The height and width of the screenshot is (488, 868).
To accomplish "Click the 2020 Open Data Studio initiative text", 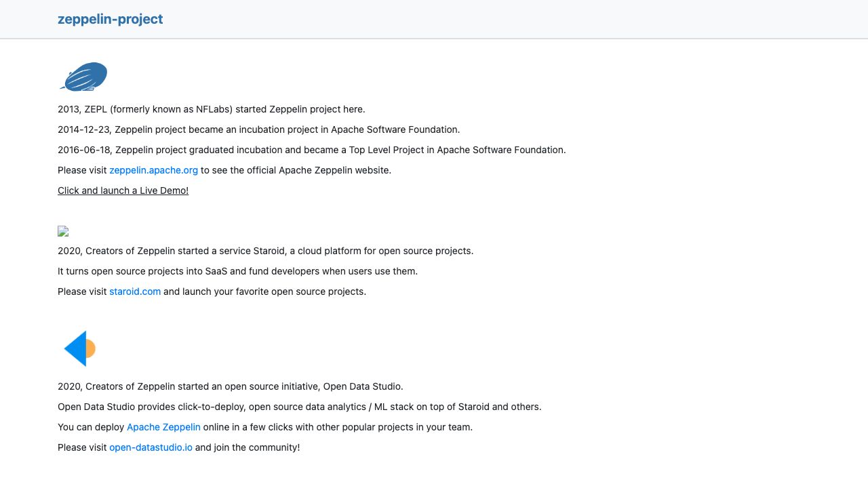I will pyautogui.click(x=230, y=386).
